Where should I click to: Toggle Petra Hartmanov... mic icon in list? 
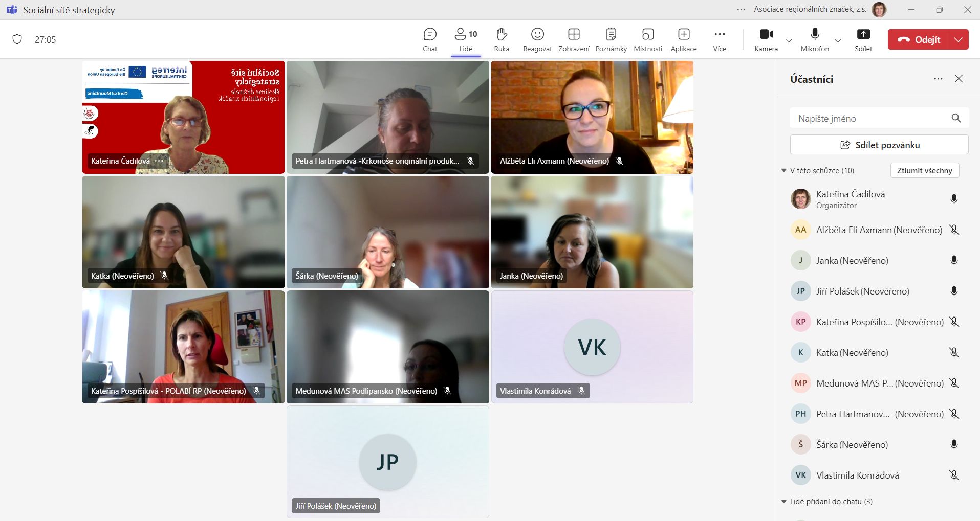point(954,414)
